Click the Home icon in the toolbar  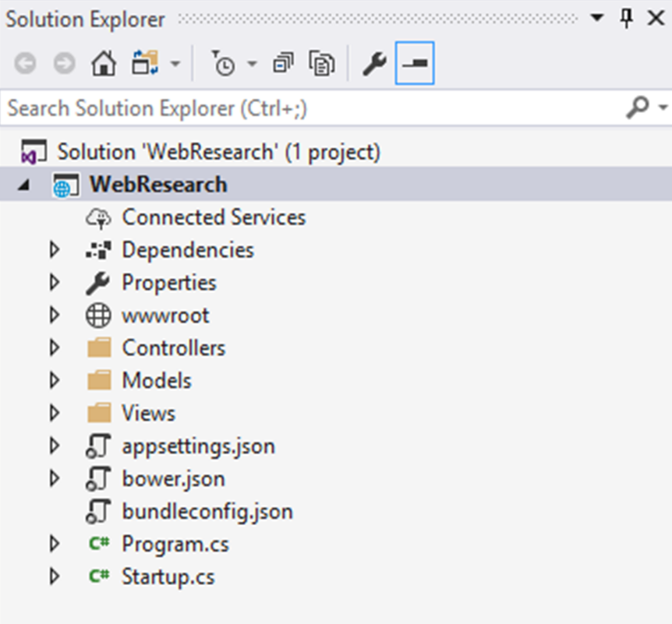104,63
